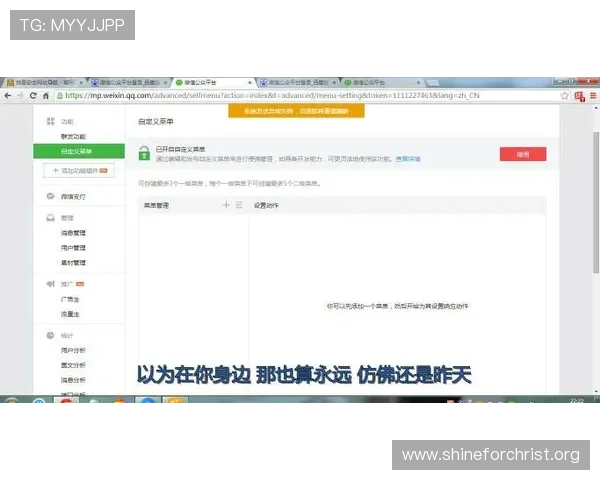Open 流量主 in the sidebar
Screen dimensions: 600x480
pyautogui.click(x=70, y=314)
